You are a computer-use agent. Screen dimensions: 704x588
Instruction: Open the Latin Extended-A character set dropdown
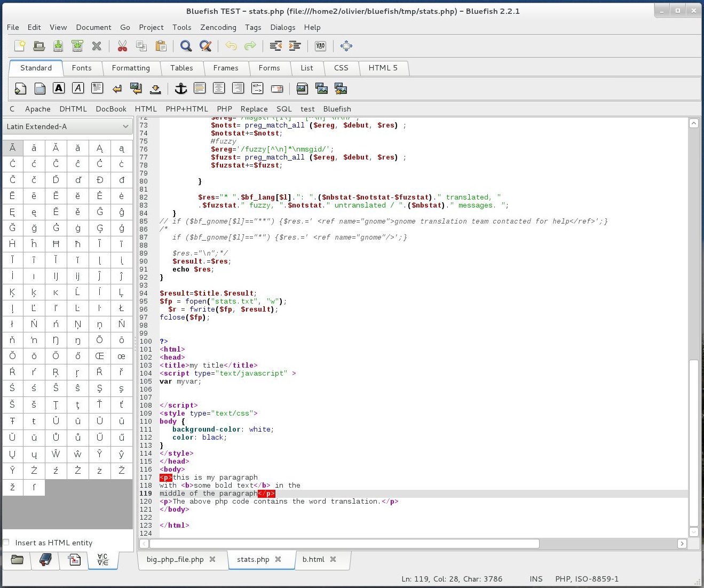click(67, 126)
